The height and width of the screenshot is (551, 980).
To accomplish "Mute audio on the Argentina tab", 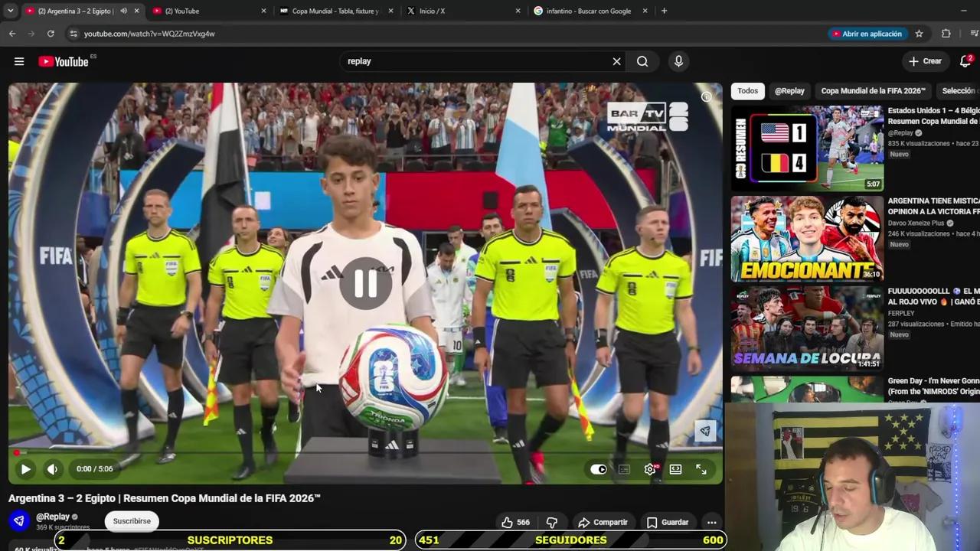I will coord(123,11).
